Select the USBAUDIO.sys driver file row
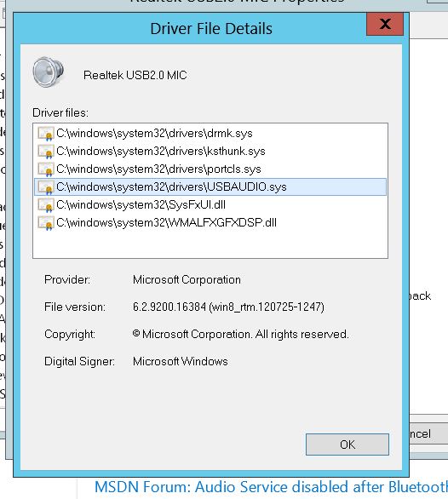448x499 pixels. (x=210, y=186)
